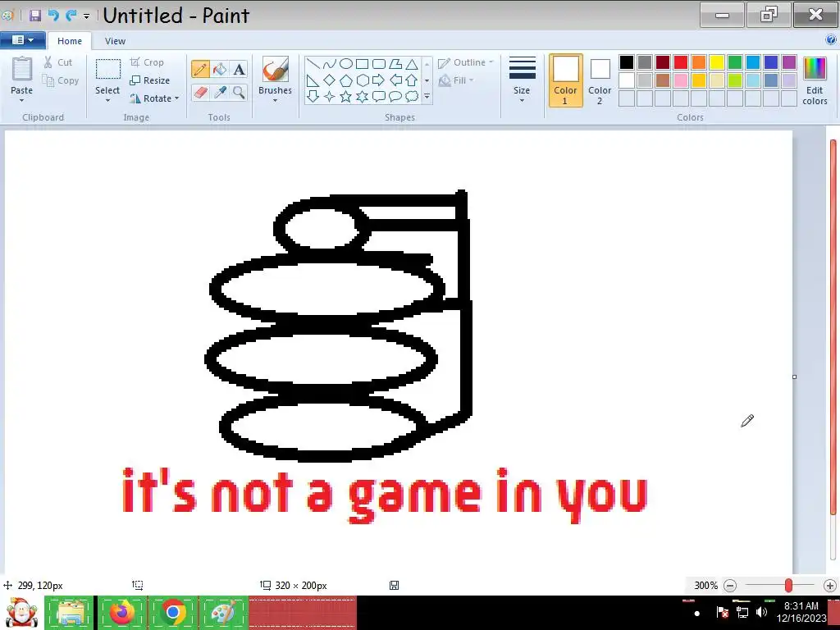Choose the Oval shape
Screen dimensions: 840x630
[x=346, y=64]
